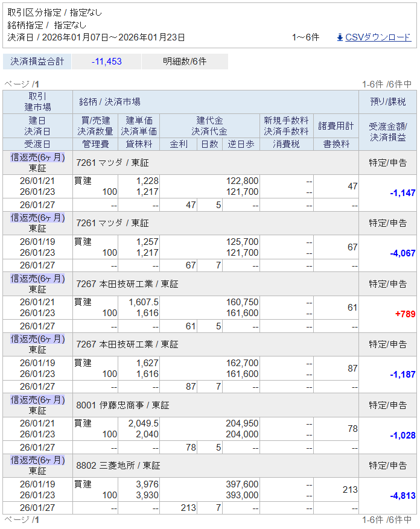This screenshot has width=420, height=529.
Task: Click the 受渡金額/決済損益 column header
Action: pyautogui.click(x=387, y=132)
